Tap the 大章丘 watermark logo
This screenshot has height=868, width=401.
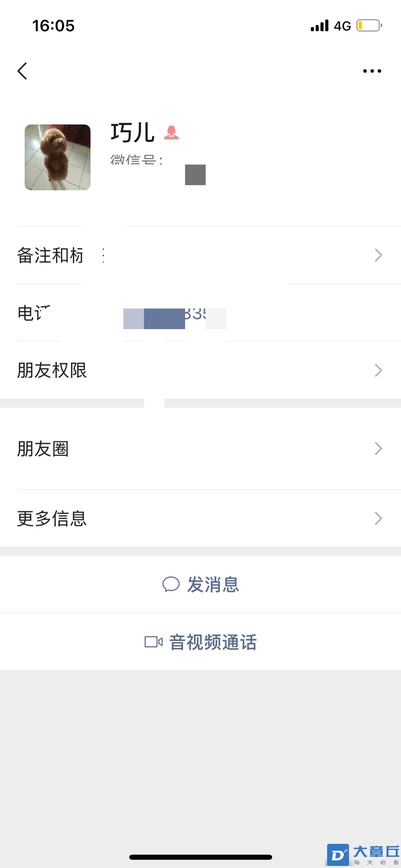click(x=363, y=854)
